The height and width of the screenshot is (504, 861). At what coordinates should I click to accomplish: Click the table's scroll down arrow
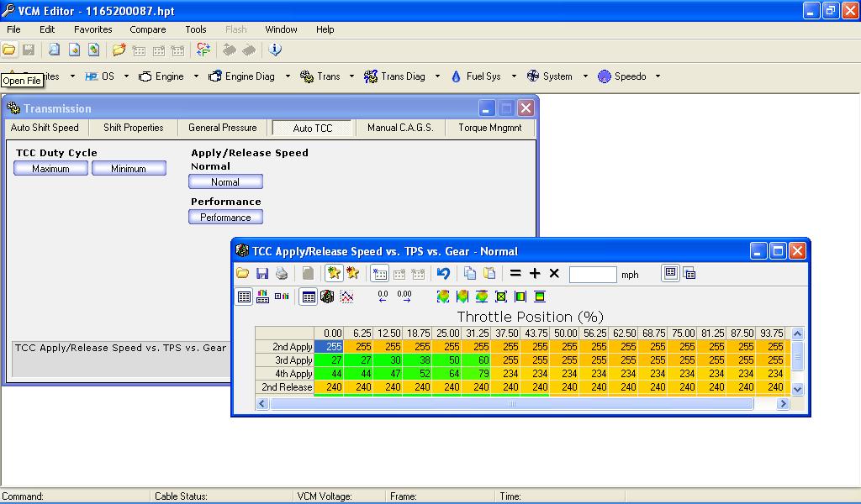(797, 389)
